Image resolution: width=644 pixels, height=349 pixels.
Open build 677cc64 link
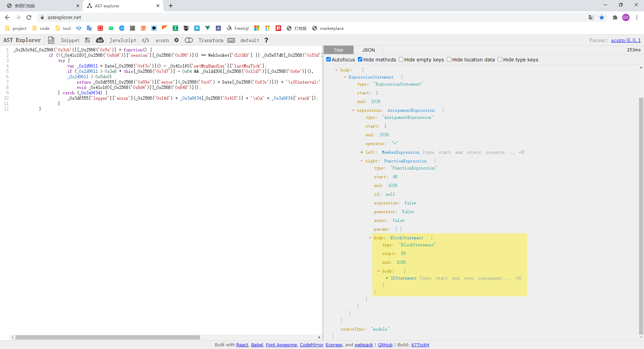pyautogui.click(x=420, y=345)
